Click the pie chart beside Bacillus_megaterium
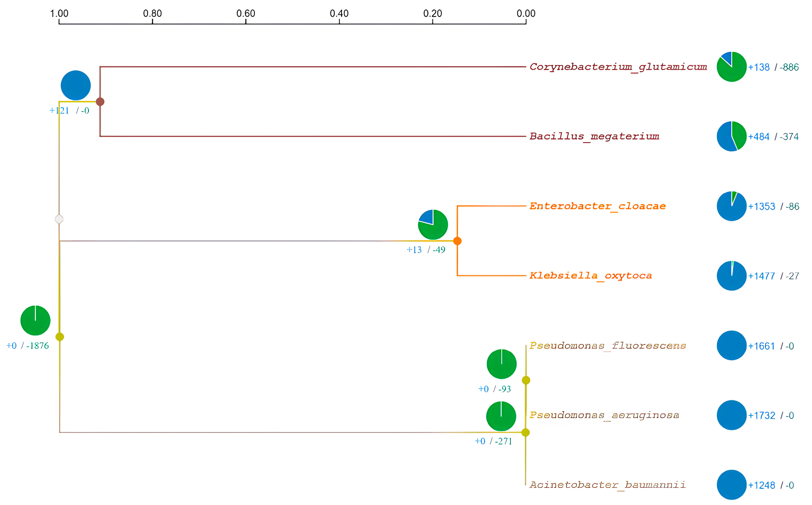812x505 pixels. pos(731,136)
